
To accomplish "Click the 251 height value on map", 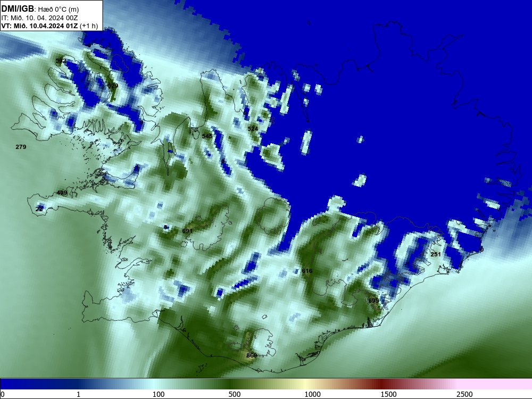I will coord(436,254).
